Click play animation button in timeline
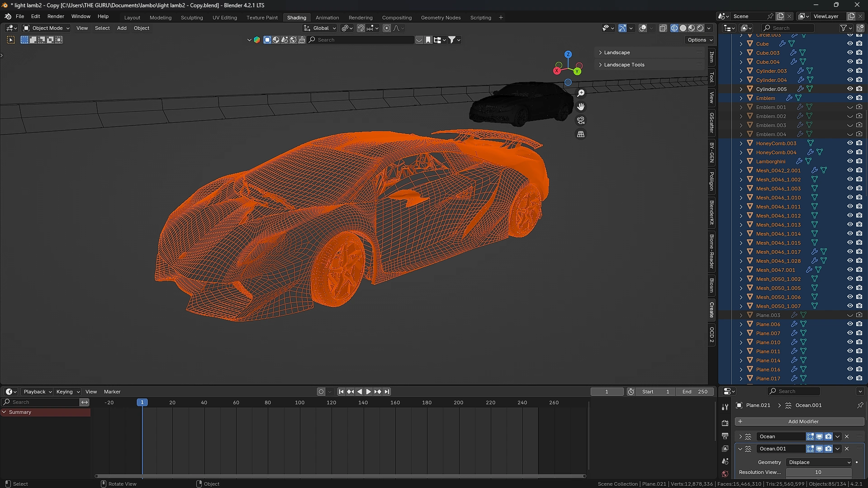The height and width of the screenshot is (488, 868). (369, 392)
